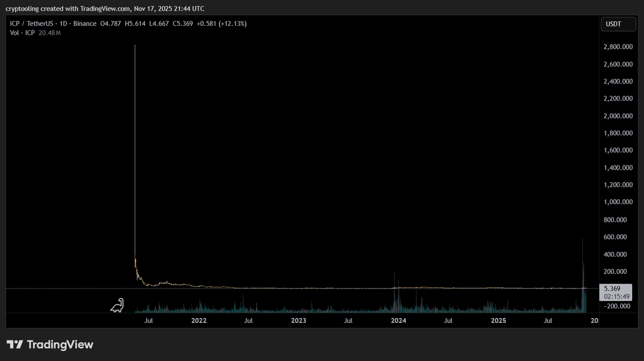Open the USDT currency selector
Screen dimensions: 644x361
(618, 24)
